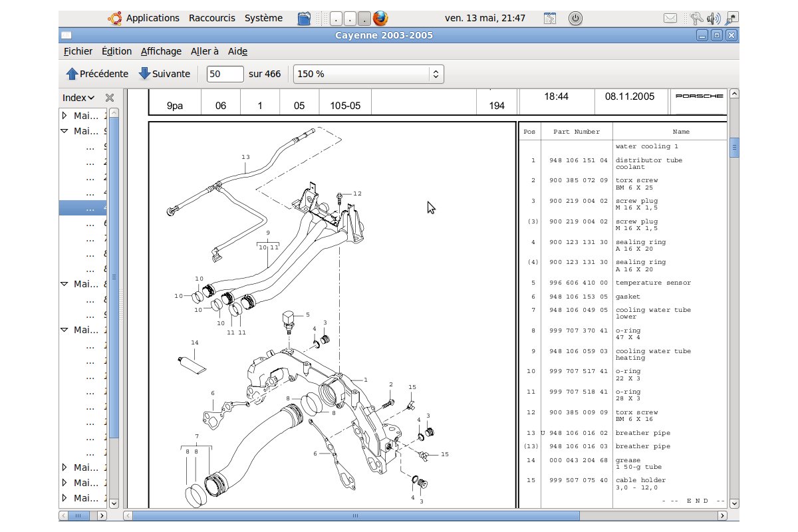Screen dimensions: 798x532
Task: Open the Ubuntu logo Applications launcher
Action: [x=114, y=18]
